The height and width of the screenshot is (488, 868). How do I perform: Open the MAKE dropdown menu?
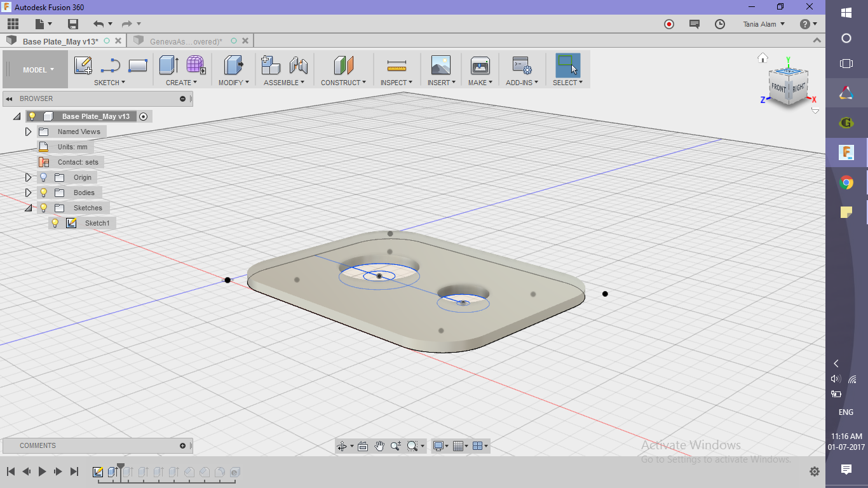click(x=480, y=83)
